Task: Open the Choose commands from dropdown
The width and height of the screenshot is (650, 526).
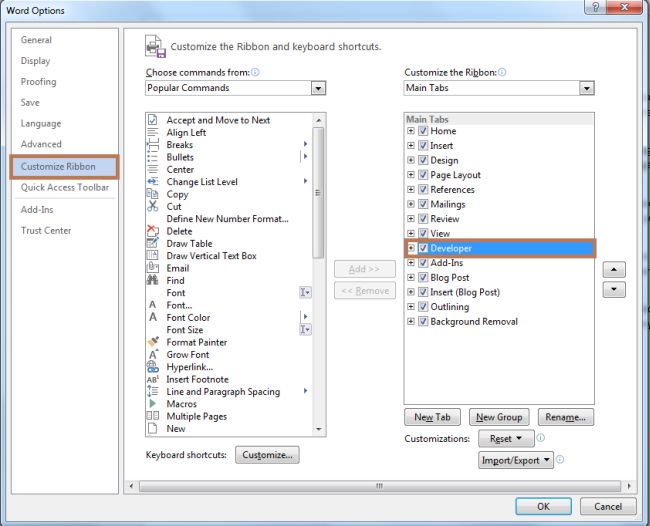Action: [318, 88]
